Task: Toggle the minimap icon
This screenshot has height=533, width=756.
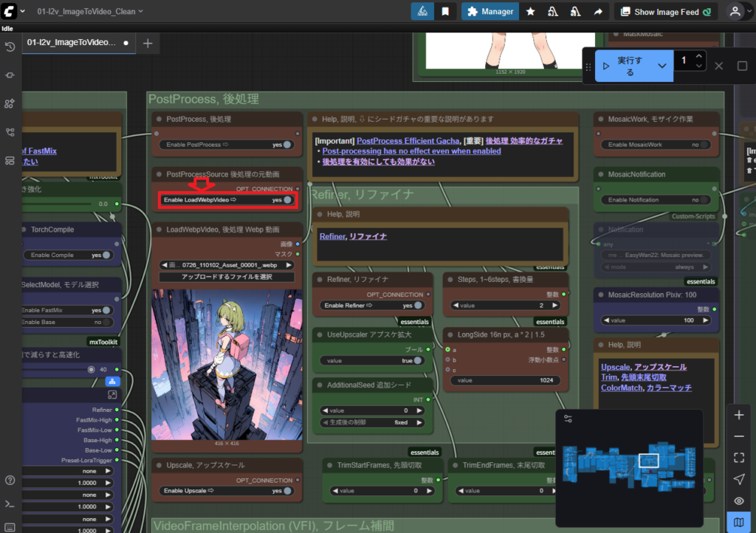Action: (738, 522)
